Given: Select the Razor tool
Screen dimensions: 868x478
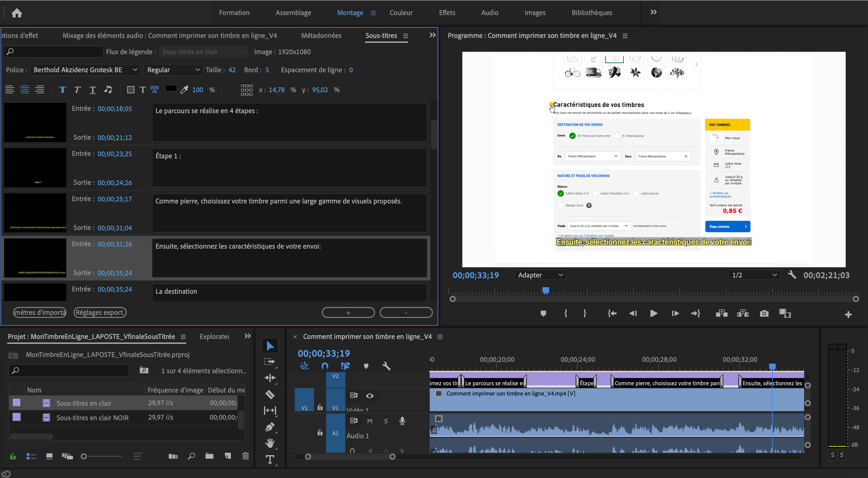Looking at the screenshot, I should [269, 394].
